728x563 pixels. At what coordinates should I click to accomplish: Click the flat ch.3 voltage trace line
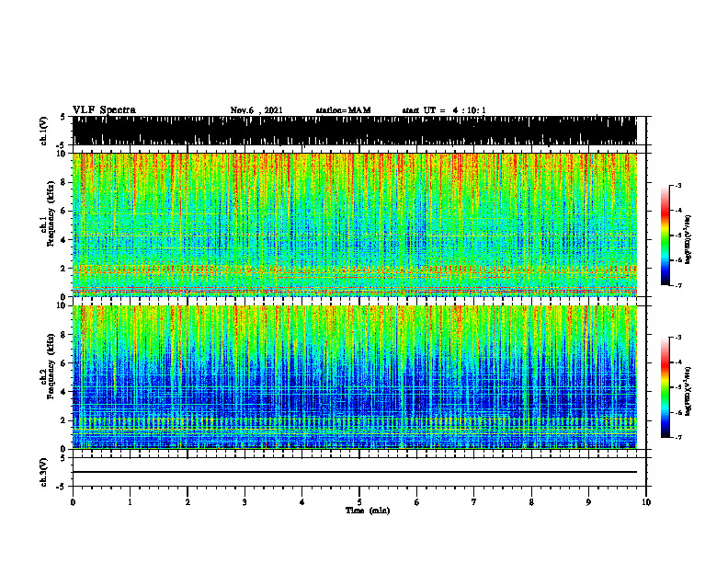354,472
